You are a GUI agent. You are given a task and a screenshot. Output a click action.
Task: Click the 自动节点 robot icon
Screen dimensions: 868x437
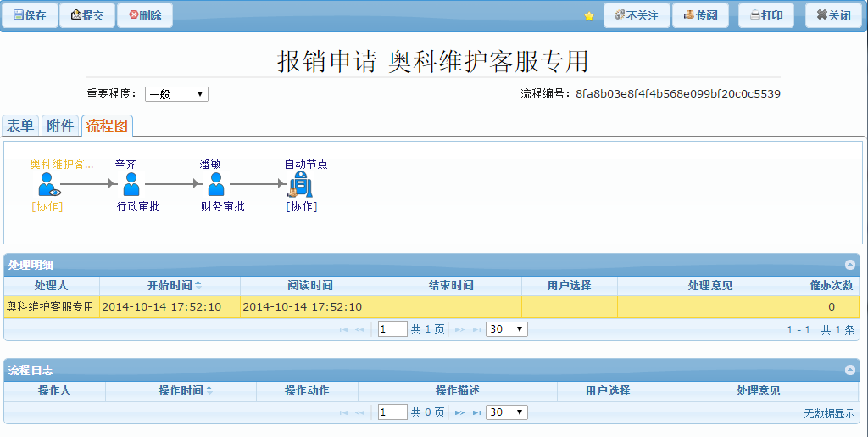click(300, 184)
